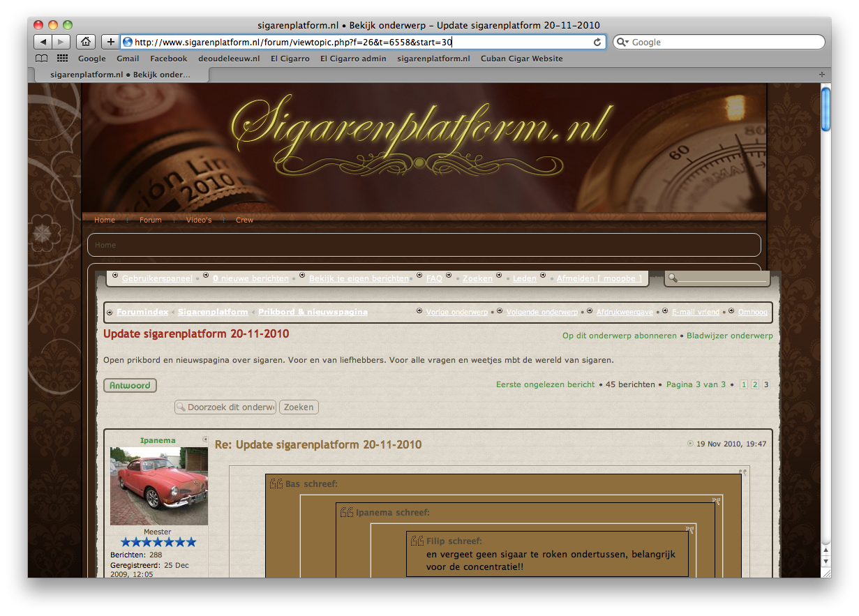Click the quote icon beside 'Bas schreef:'
This screenshot has width=859, height=616.
coord(276,483)
